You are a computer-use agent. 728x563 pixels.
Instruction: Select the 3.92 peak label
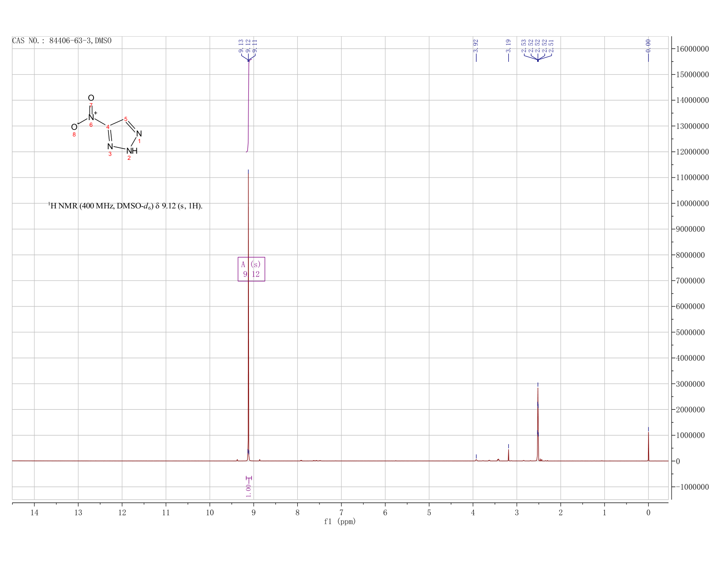point(476,45)
